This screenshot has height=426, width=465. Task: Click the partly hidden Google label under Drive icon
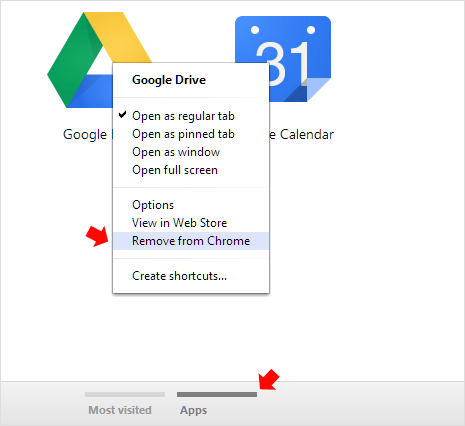[85, 135]
